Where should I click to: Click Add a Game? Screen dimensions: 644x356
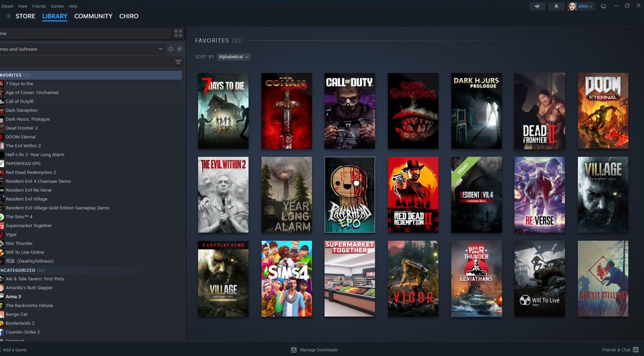click(15, 349)
